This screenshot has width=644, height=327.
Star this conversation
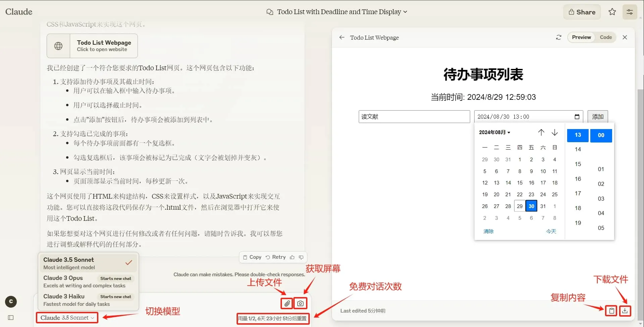pos(612,12)
